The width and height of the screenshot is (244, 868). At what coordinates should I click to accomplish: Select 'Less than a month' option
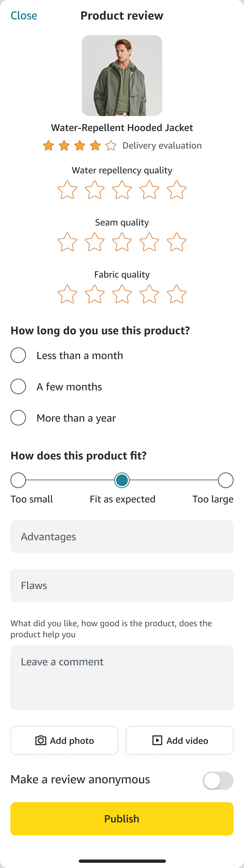[x=18, y=355]
